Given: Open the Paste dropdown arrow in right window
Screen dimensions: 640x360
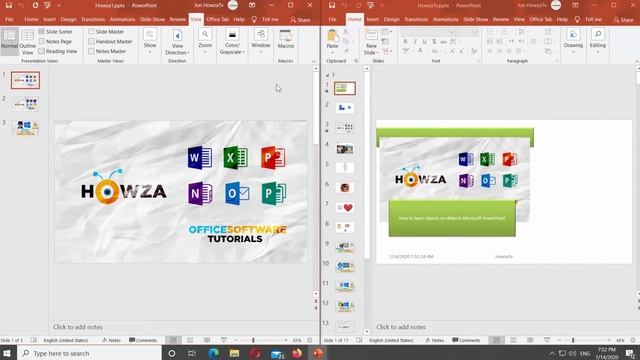Looking at the screenshot, I should click(332, 52).
